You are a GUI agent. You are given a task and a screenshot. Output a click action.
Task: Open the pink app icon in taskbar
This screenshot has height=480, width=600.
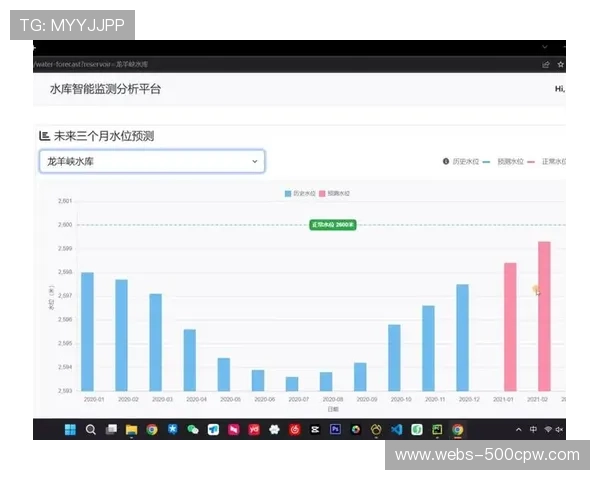[x=233, y=429]
